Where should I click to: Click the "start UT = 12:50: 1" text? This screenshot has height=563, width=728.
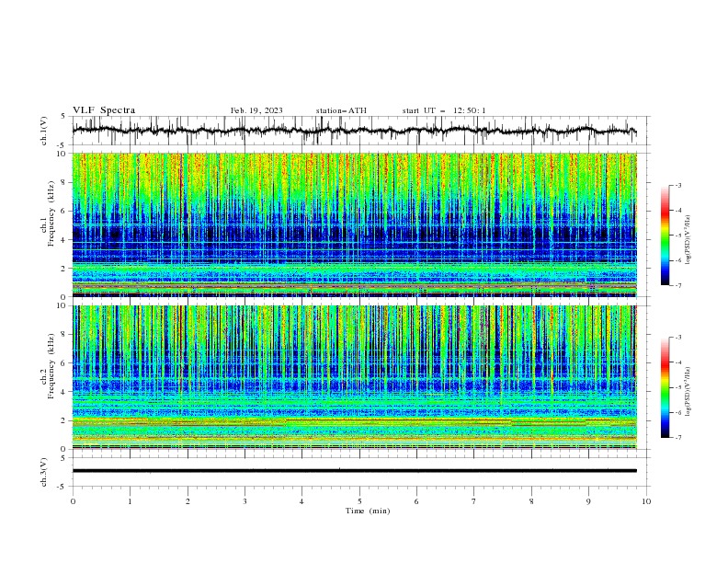(x=444, y=110)
